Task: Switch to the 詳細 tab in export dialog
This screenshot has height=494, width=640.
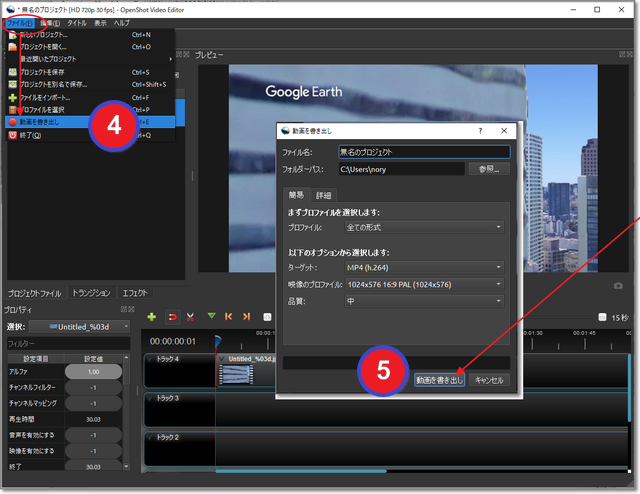Action: [324, 195]
